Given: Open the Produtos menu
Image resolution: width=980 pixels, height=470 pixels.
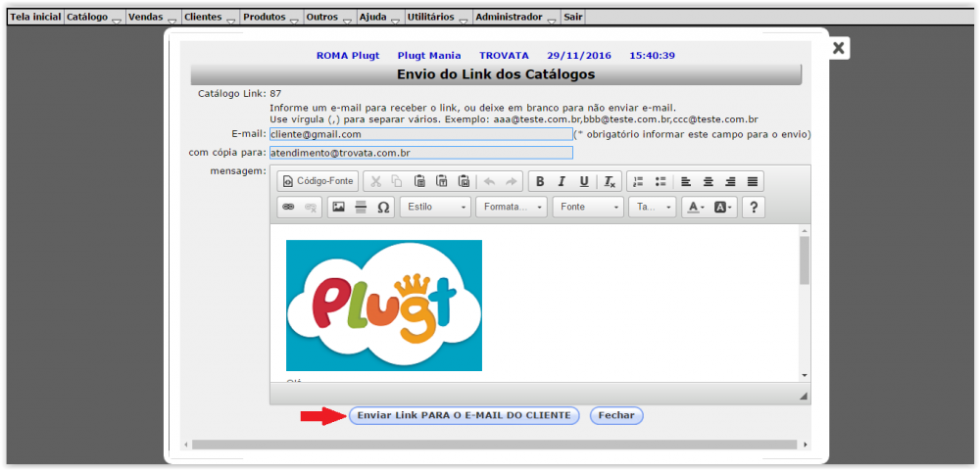Looking at the screenshot, I should [271, 18].
